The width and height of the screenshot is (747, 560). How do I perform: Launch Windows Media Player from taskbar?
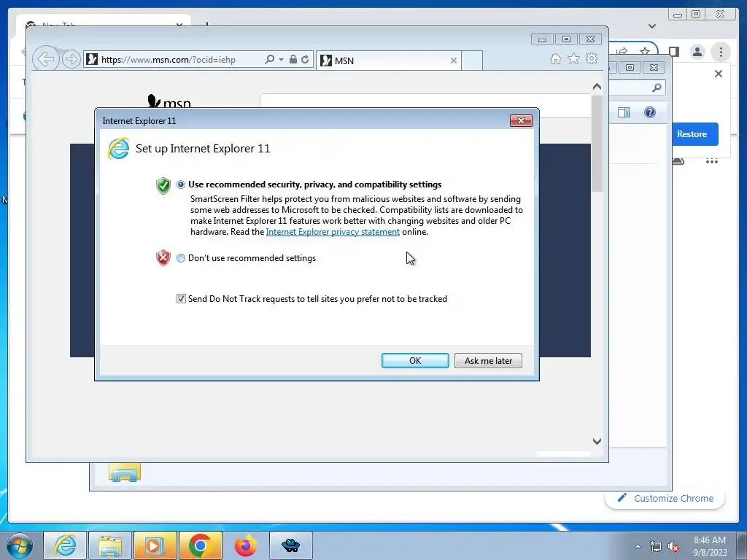tap(155, 545)
